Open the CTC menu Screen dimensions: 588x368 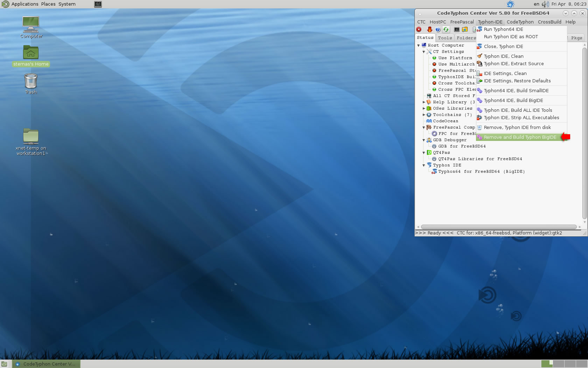coord(421,22)
